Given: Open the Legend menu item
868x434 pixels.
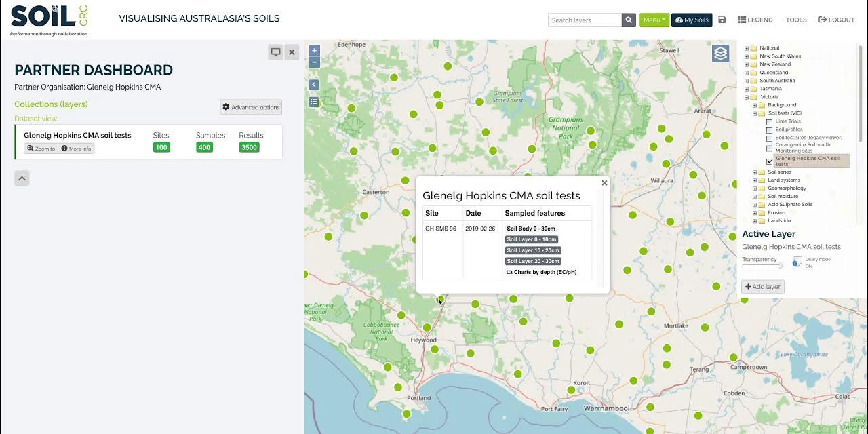Looking at the screenshot, I should (755, 20).
